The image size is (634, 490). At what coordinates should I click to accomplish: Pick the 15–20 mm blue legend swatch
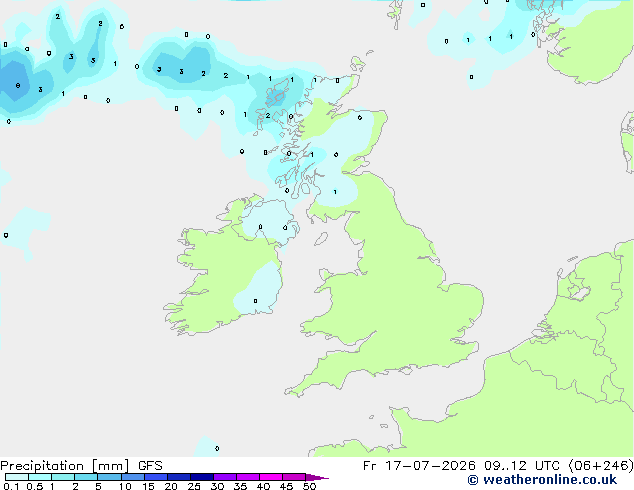click(156, 477)
